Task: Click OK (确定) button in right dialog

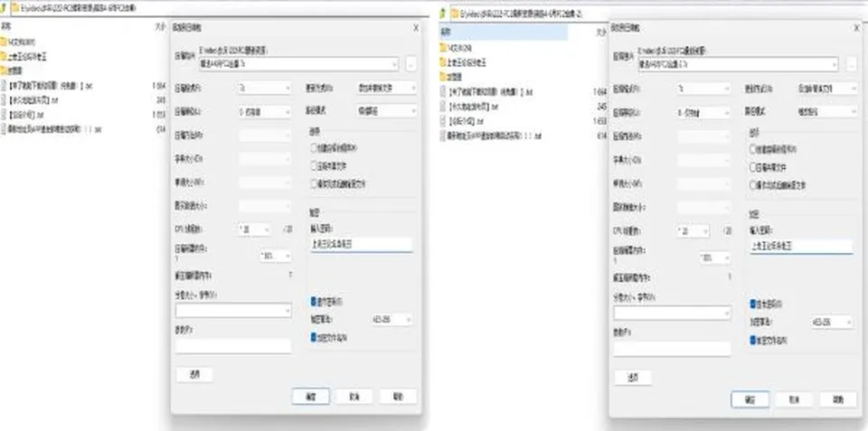Action: click(x=750, y=399)
